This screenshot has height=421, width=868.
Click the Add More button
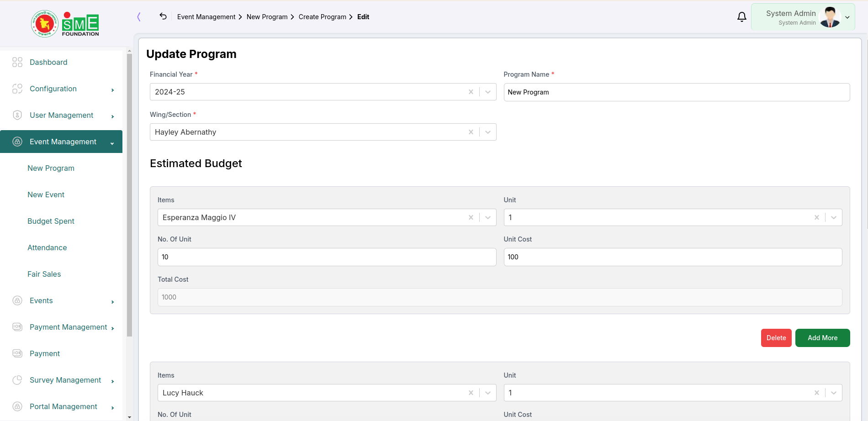coord(822,338)
